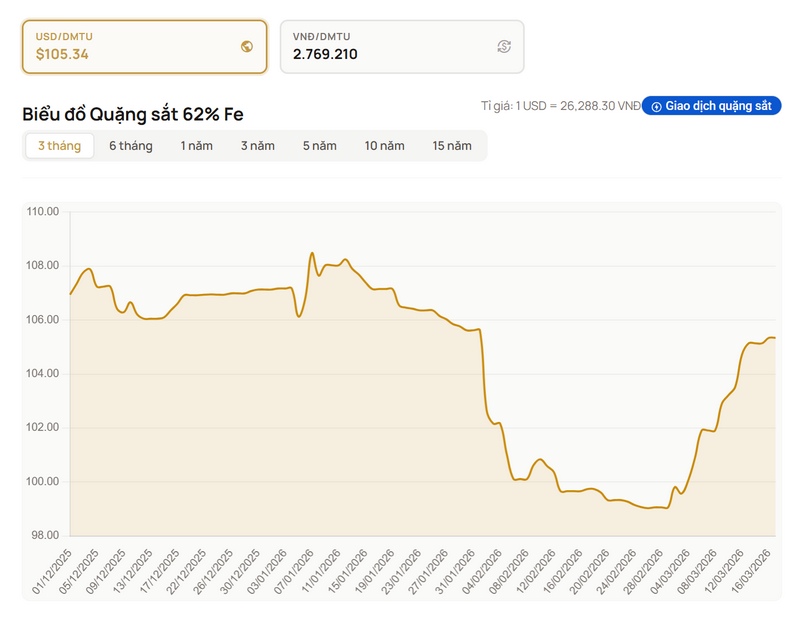Click the chart peak near 07/01/2026

(312, 253)
